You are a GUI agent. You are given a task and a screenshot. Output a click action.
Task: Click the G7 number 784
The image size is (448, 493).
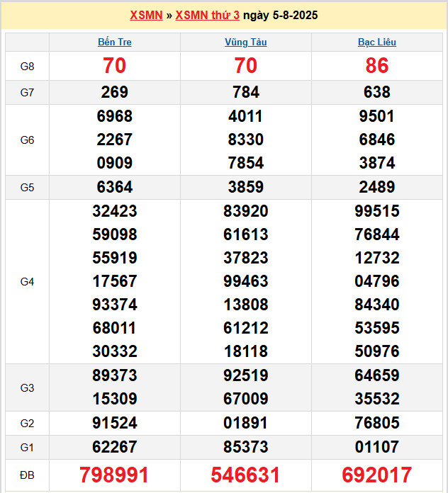point(246,92)
